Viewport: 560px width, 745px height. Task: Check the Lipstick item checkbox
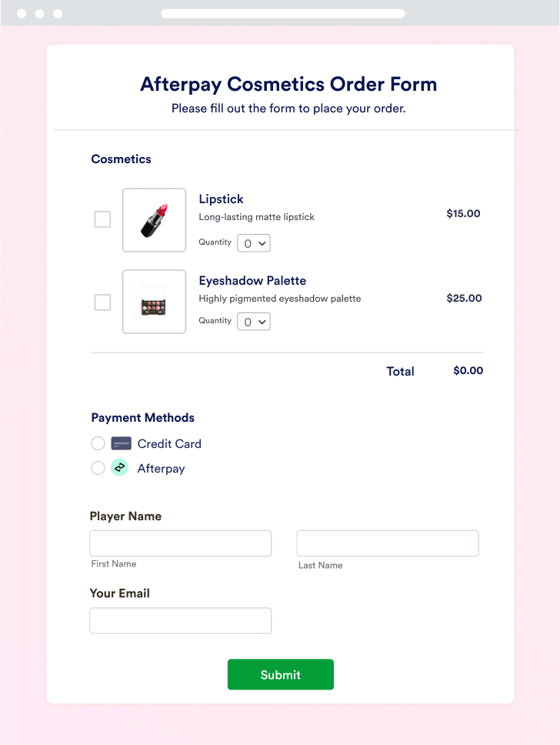coord(102,219)
